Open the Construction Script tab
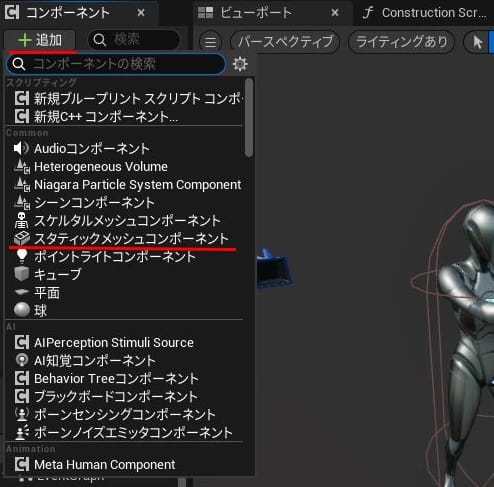Viewport: 494px width, 487px height. [425, 13]
